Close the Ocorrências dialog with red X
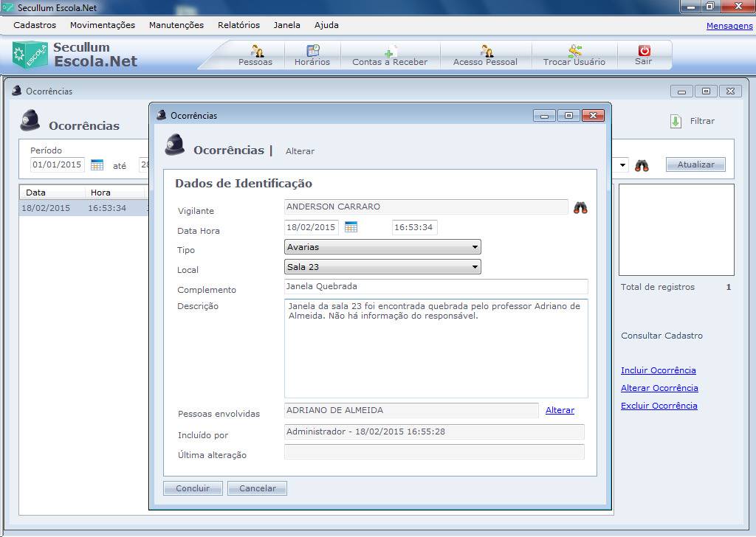Image resolution: width=756 pixels, height=537 pixels. (593, 116)
